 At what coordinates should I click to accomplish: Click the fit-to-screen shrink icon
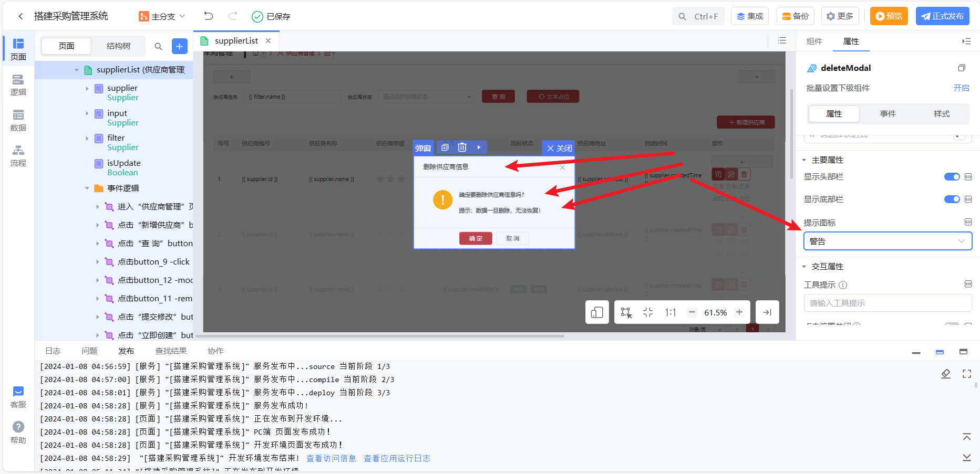pyautogui.click(x=648, y=312)
